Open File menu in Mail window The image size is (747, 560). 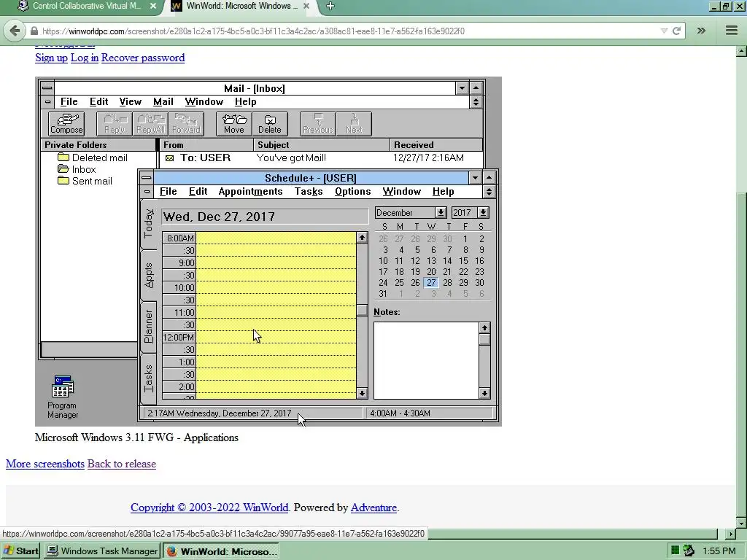[69, 101]
